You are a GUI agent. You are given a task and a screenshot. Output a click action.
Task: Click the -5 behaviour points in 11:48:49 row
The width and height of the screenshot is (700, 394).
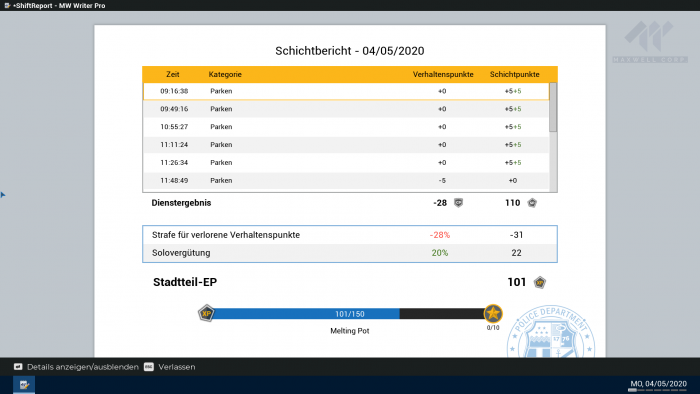point(442,181)
